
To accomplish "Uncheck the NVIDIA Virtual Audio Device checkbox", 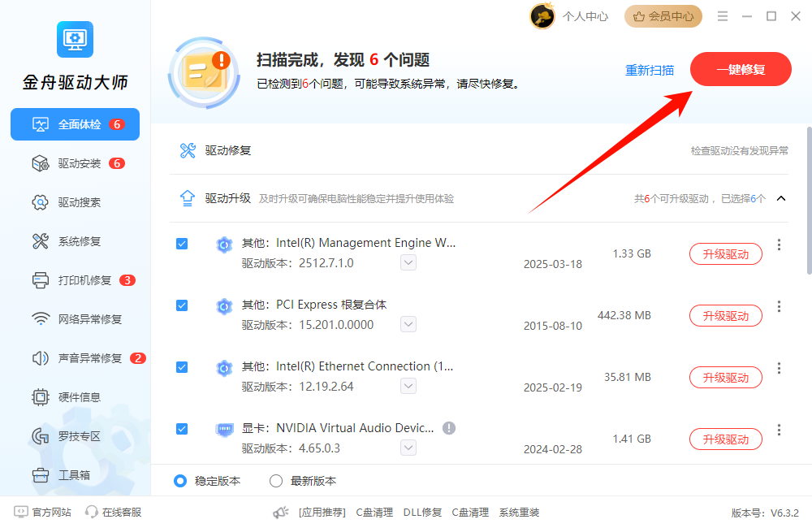I will point(182,429).
